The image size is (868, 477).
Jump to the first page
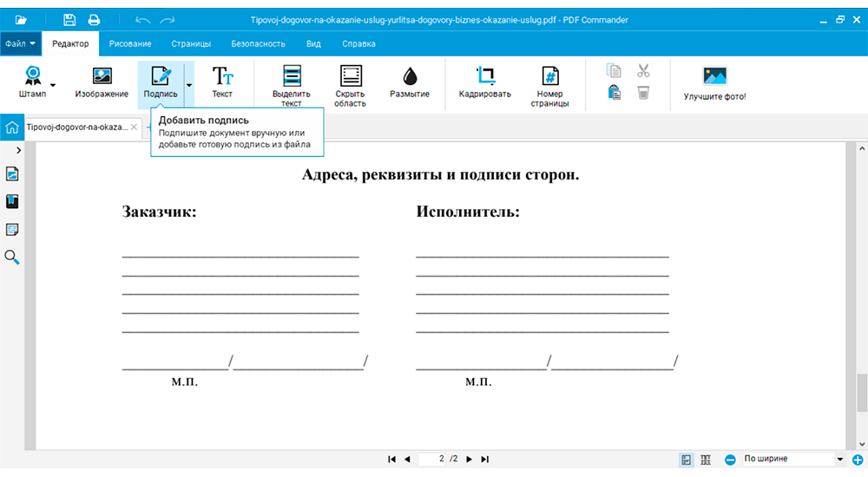tap(392, 460)
